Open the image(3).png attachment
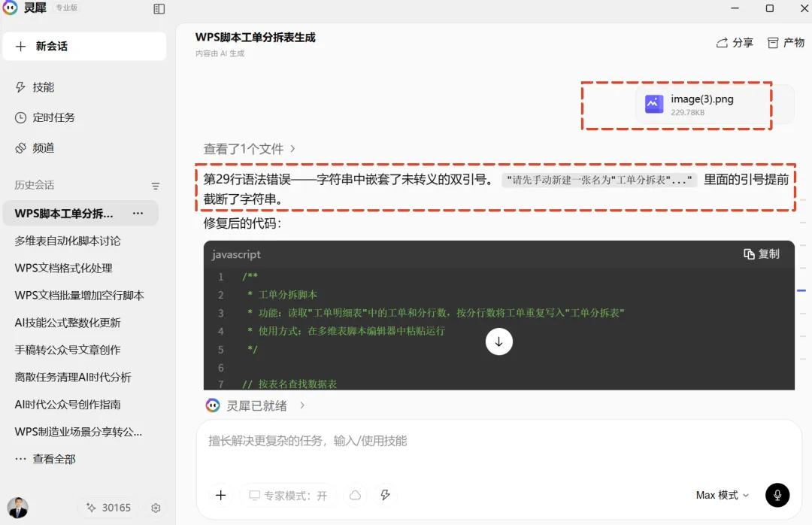Image resolution: width=812 pixels, height=525 pixels. point(715,105)
